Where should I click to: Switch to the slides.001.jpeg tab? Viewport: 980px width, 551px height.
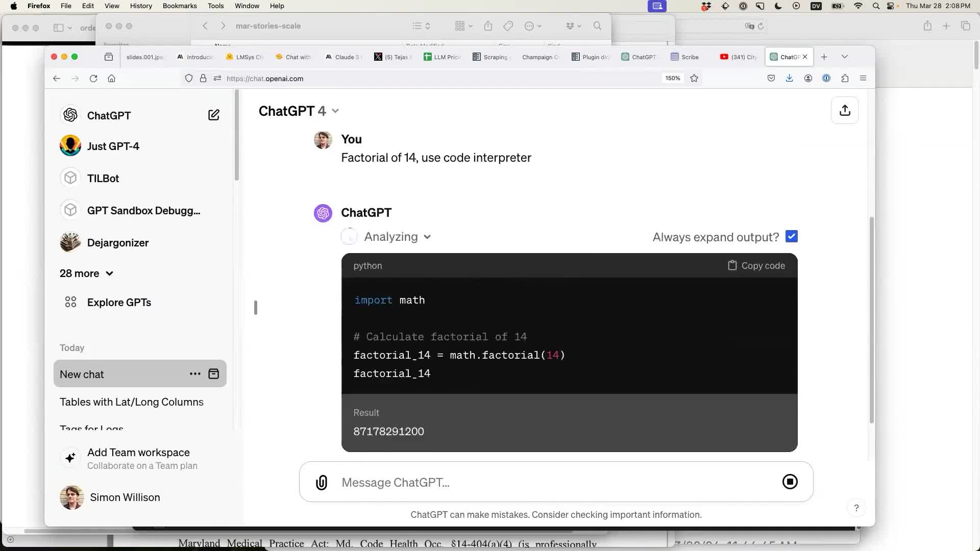point(144,57)
